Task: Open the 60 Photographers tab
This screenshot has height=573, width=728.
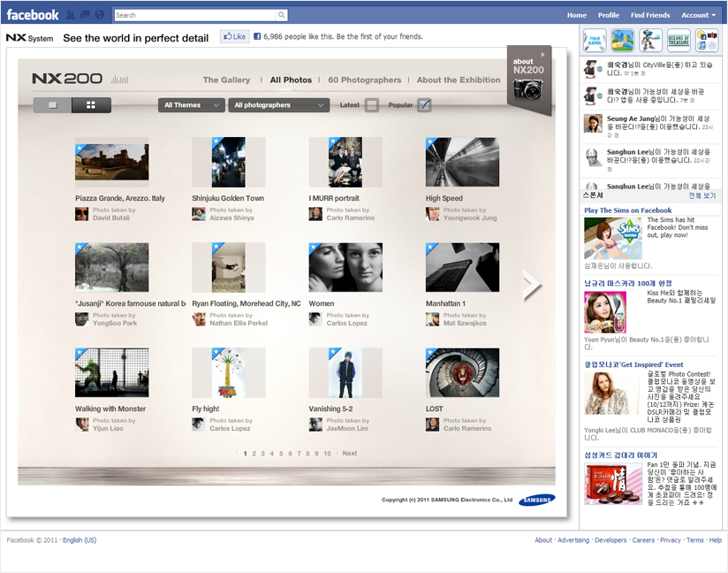Action: (365, 80)
